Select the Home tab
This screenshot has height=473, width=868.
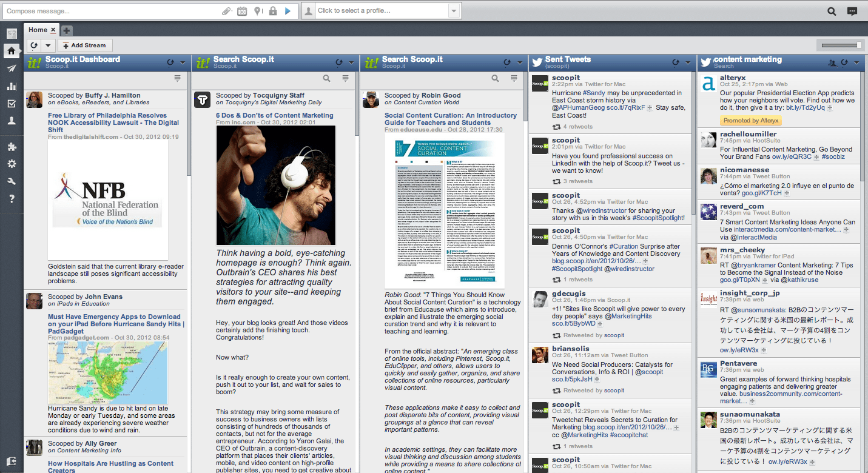click(38, 30)
